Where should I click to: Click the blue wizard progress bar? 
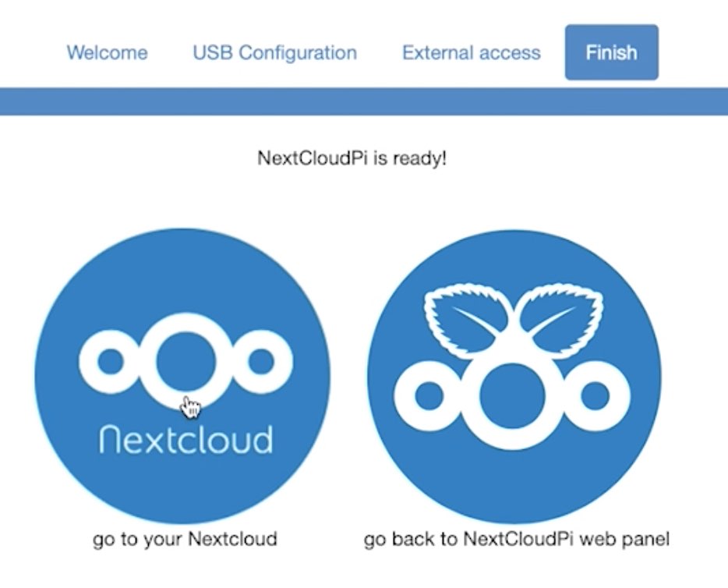click(x=364, y=101)
